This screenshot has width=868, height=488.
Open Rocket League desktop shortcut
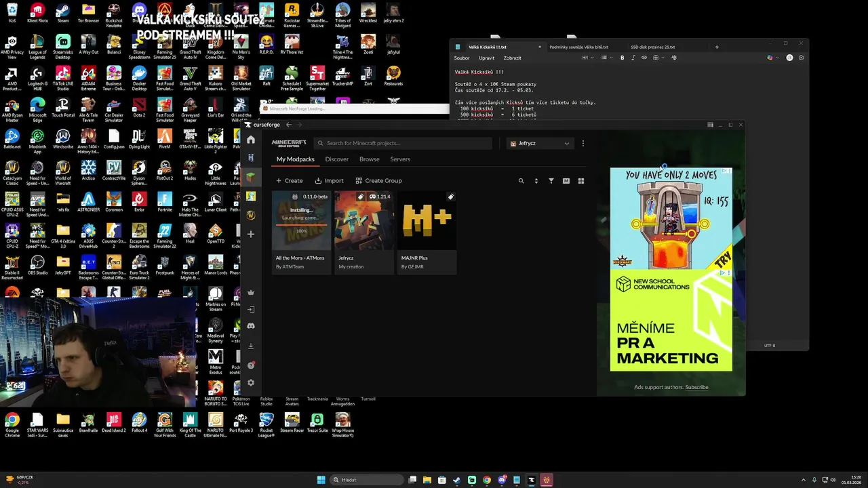pyautogui.click(x=267, y=424)
